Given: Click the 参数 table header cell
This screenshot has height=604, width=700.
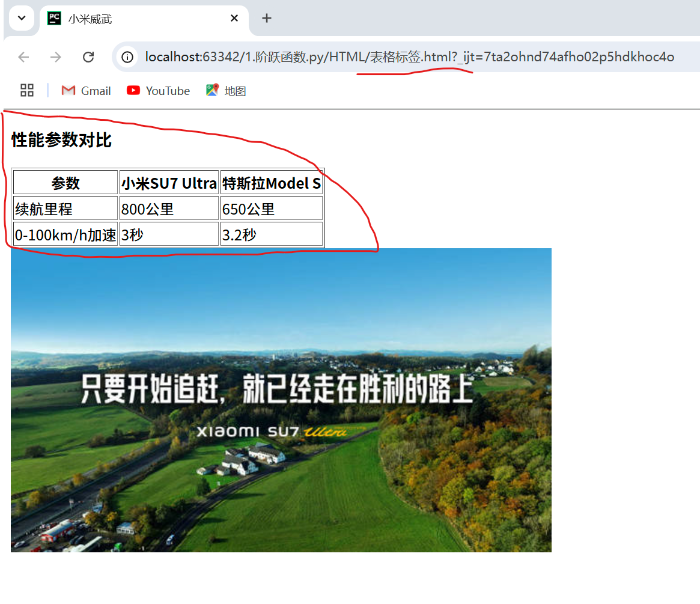Looking at the screenshot, I should coord(65,183).
